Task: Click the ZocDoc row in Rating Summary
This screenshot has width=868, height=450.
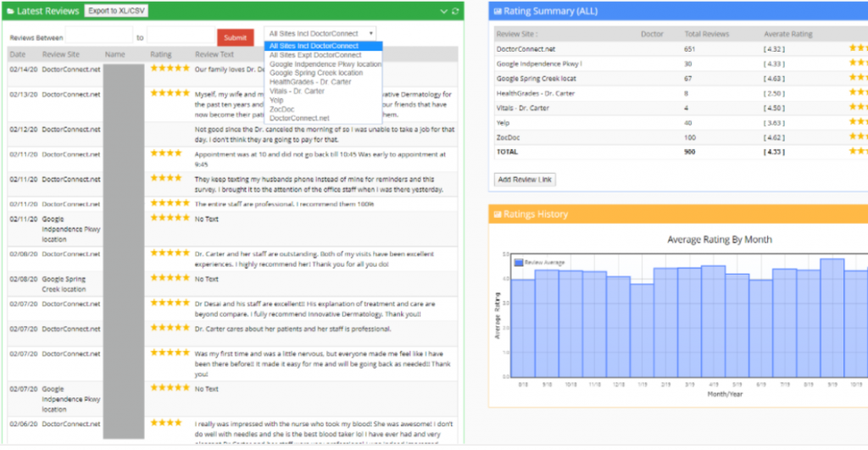Action: point(681,137)
